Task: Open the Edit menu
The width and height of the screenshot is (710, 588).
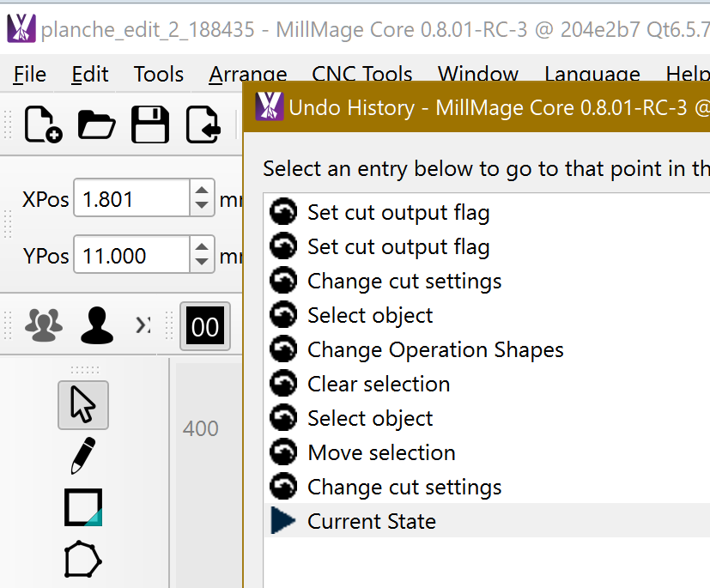Action: point(89,75)
